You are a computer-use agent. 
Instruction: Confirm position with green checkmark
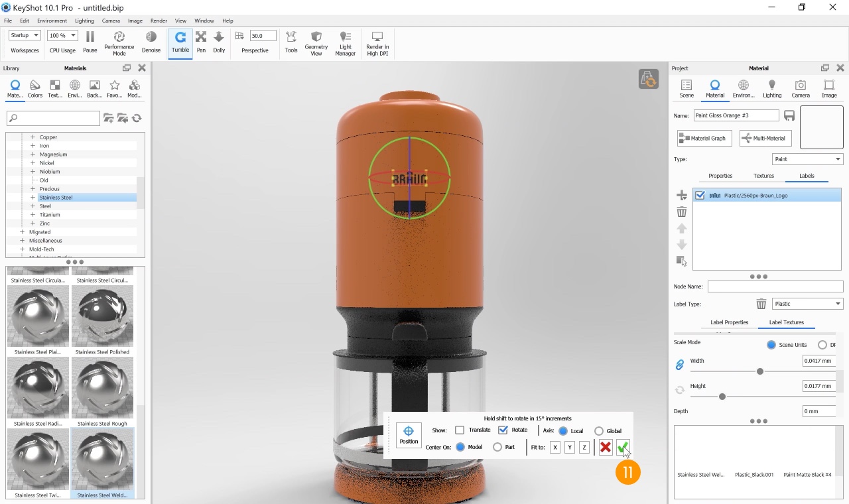click(x=623, y=448)
